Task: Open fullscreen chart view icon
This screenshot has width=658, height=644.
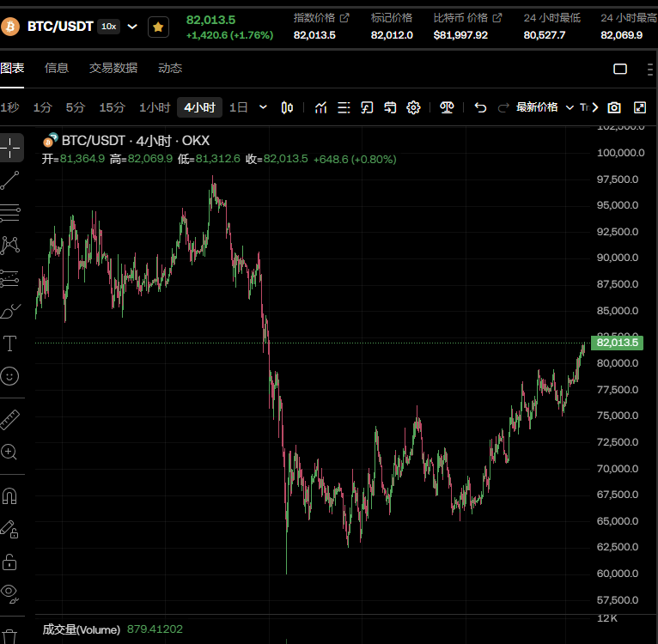Action: (640, 108)
